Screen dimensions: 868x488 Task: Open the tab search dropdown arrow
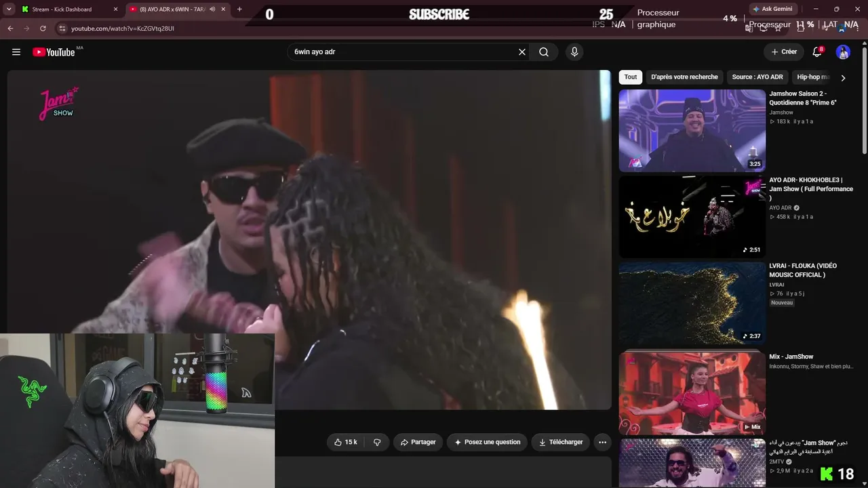point(9,9)
